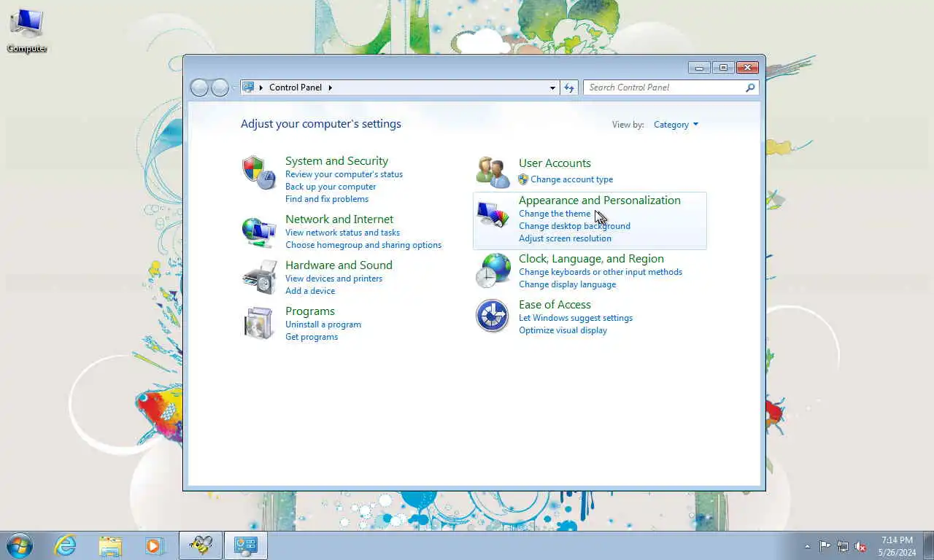This screenshot has width=934, height=560.
Task: Click Uninstall a program
Action: tap(323, 324)
